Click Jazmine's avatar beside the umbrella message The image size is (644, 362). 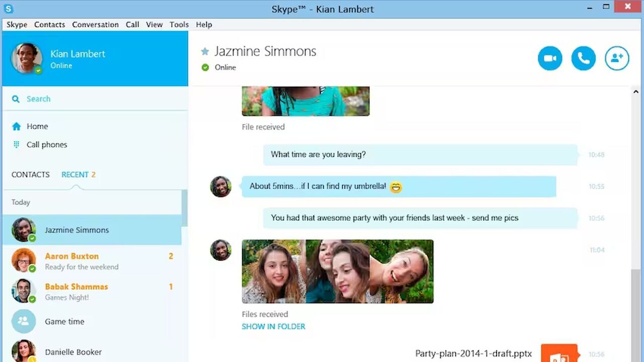click(220, 187)
